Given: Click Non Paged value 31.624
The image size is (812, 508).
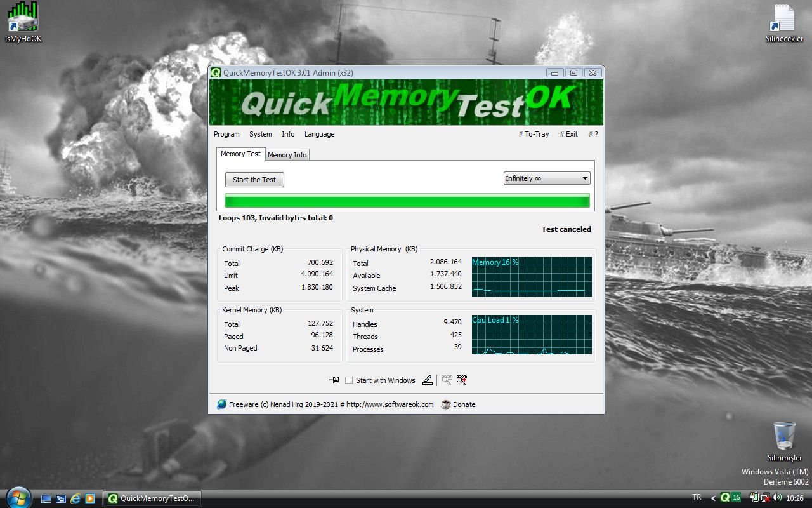Looking at the screenshot, I should click(x=322, y=348).
